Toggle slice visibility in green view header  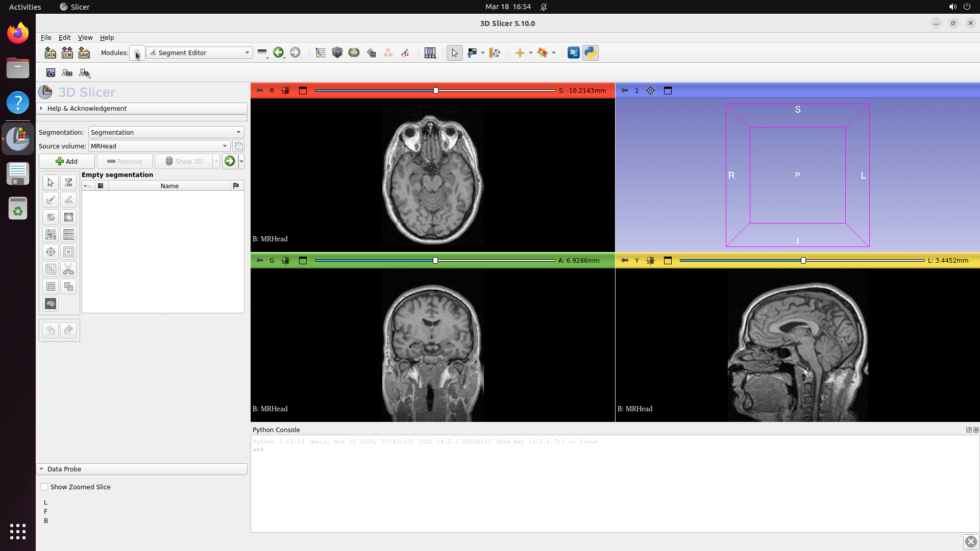(286, 260)
